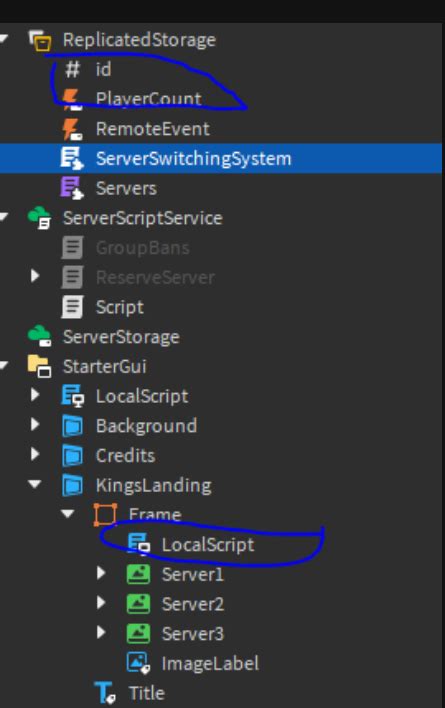Select the StarterGui label

(105, 366)
